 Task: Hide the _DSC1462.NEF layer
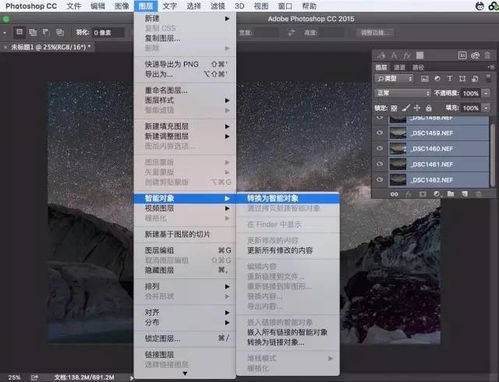pyautogui.click(x=379, y=180)
